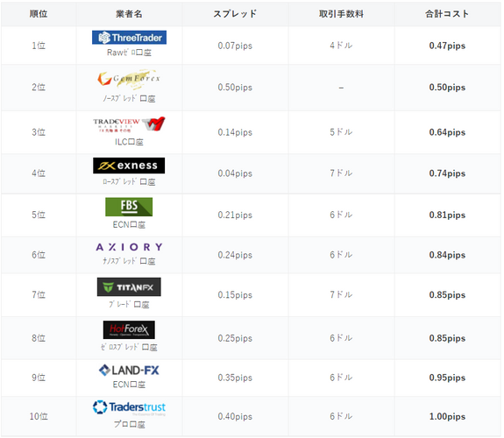The image size is (504, 438).
Task: Click the 合計コスト column header
Action: (447, 14)
